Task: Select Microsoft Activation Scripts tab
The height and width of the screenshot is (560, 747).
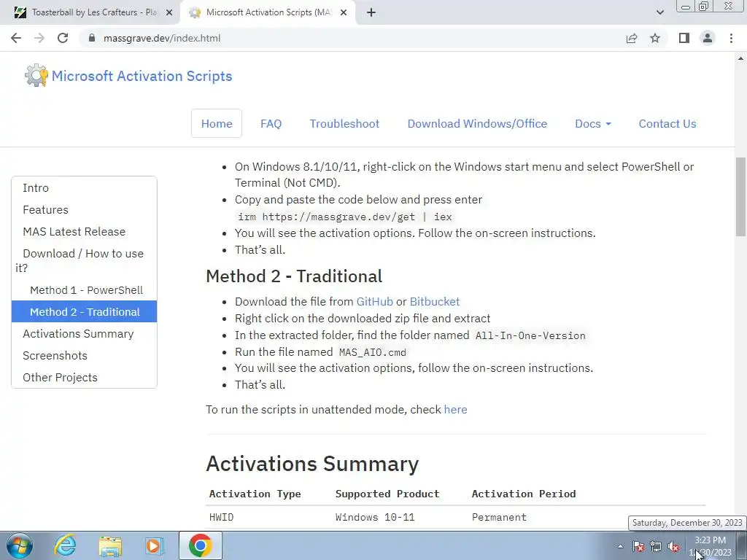Action: 267,12
